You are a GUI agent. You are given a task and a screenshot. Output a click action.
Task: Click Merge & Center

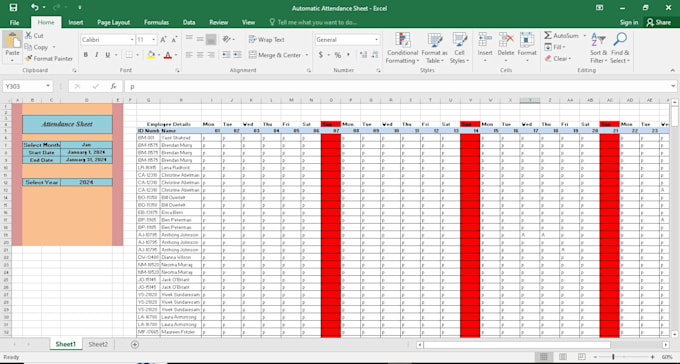[x=275, y=55]
